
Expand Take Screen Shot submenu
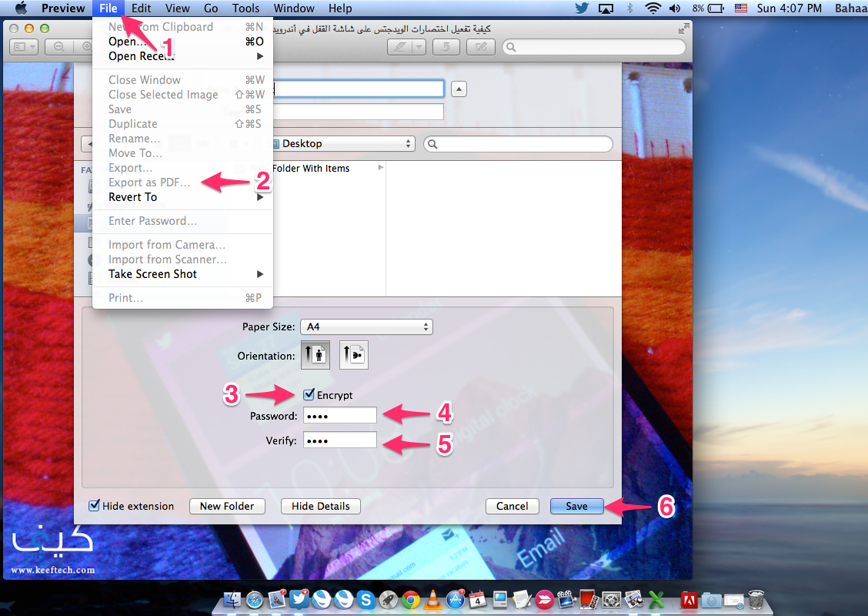(182, 274)
